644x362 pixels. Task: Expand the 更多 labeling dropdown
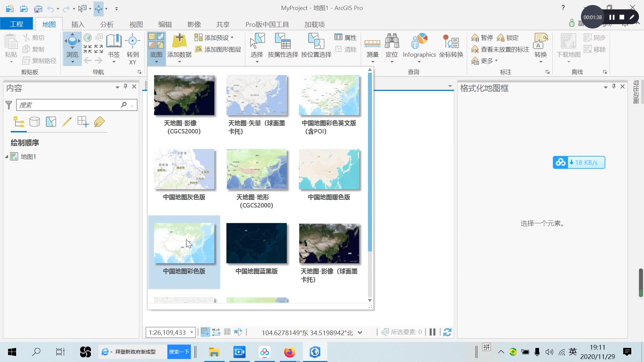click(x=496, y=61)
